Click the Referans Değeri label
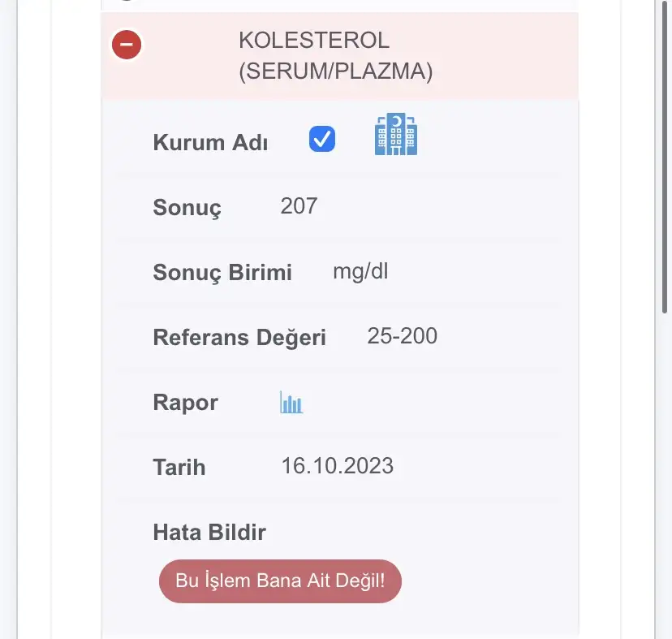 [239, 338]
